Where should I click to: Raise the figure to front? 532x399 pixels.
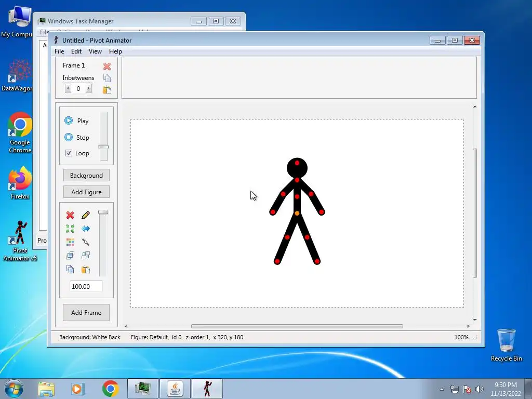(x=70, y=256)
